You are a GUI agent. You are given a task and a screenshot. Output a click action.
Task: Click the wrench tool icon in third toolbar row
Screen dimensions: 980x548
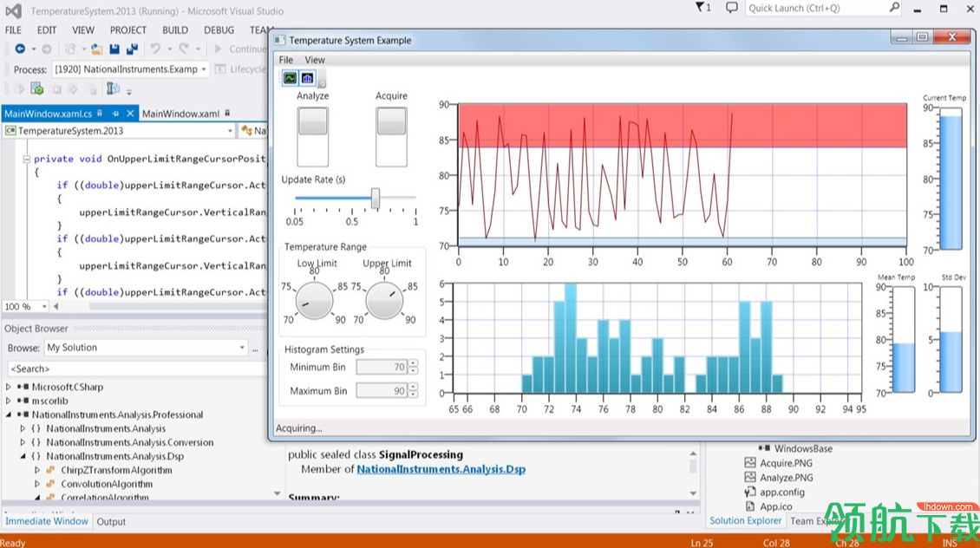113,89
